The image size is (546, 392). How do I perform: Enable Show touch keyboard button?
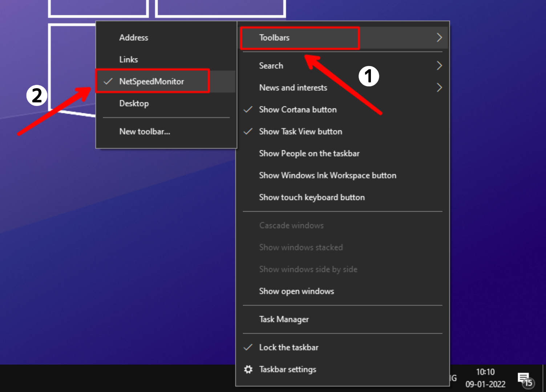312,197
